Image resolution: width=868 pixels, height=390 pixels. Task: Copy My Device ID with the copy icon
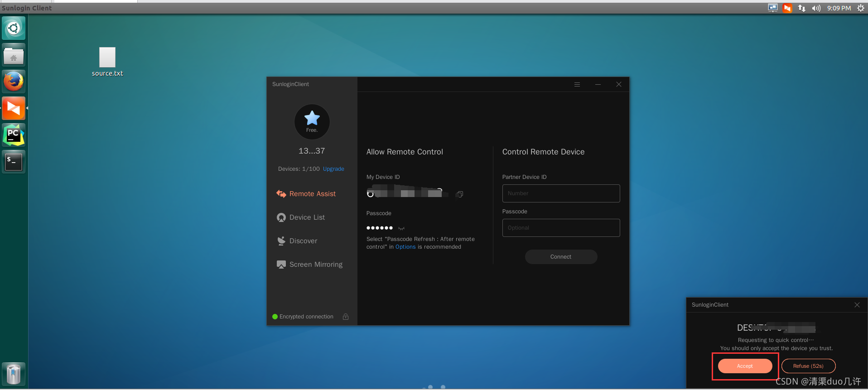click(x=459, y=194)
